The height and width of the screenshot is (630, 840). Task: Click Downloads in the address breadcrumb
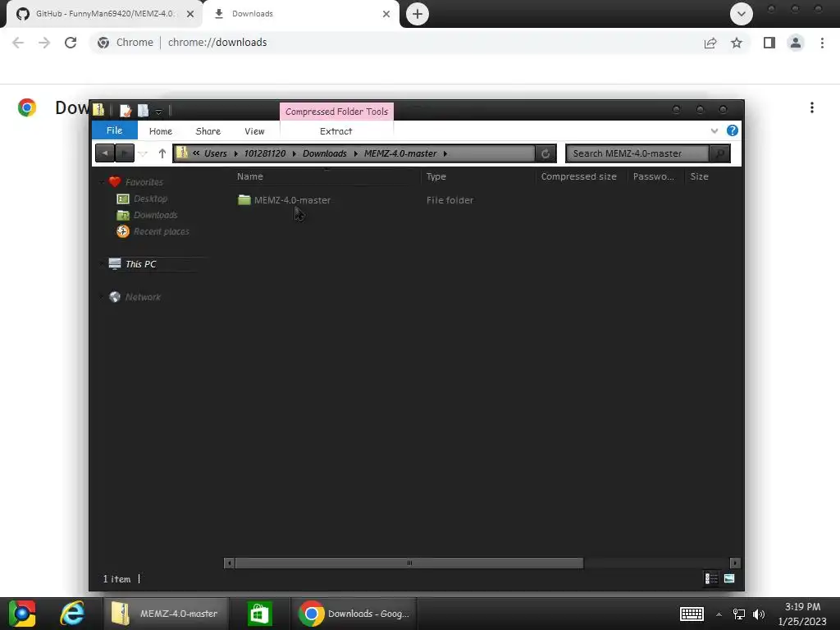(x=325, y=153)
